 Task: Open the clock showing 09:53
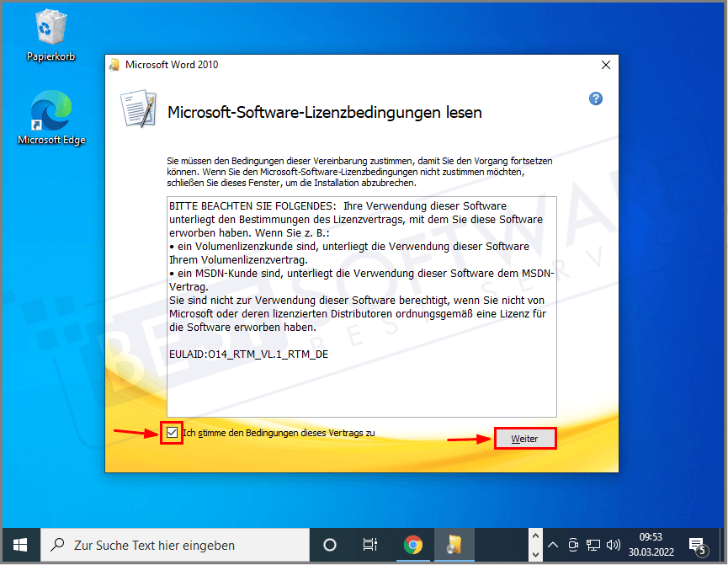coord(650,545)
